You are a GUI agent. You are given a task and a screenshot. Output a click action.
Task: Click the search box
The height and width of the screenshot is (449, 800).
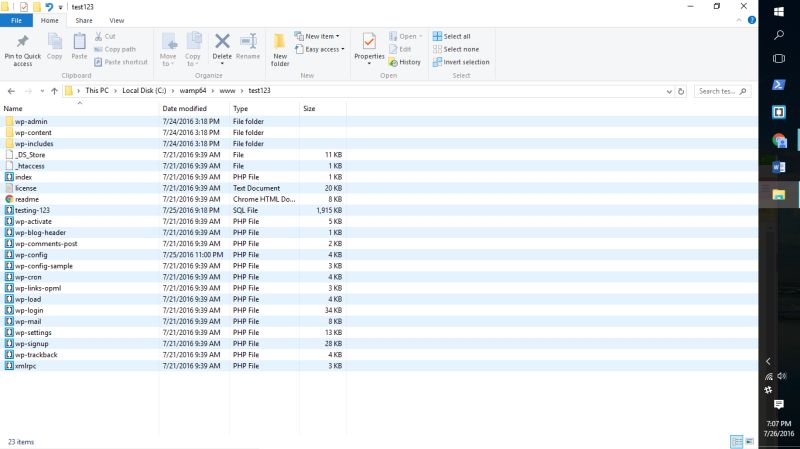(x=722, y=91)
